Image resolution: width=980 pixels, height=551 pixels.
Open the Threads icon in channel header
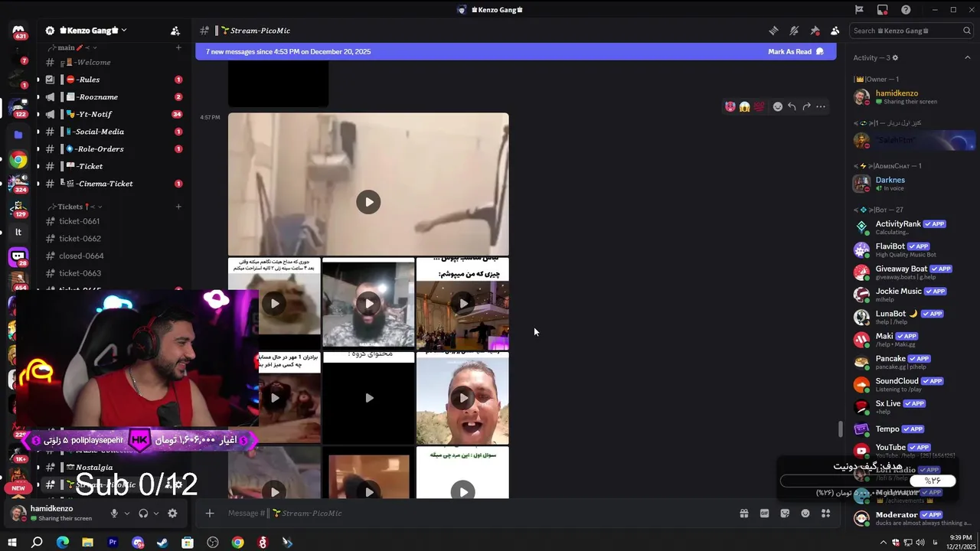click(x=773, y=31)
